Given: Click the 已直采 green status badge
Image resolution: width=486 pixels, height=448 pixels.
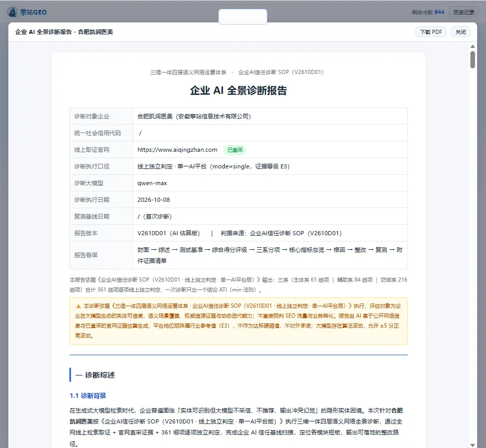Looking at the screenshot, I should click(235, 150).
